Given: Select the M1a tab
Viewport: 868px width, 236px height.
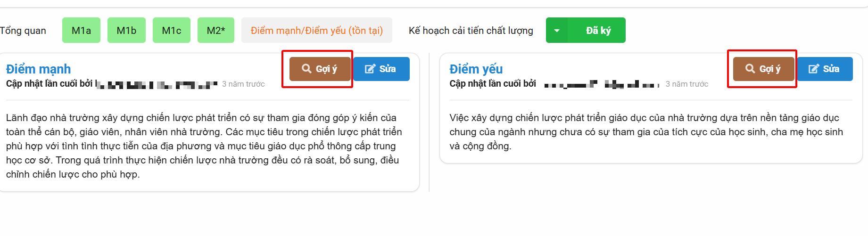Looking at the screenshot, I should [81, 31].
